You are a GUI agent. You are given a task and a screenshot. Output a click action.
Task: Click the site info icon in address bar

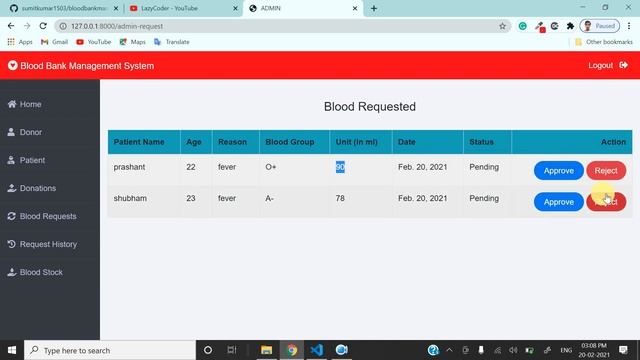pos(63,26)
